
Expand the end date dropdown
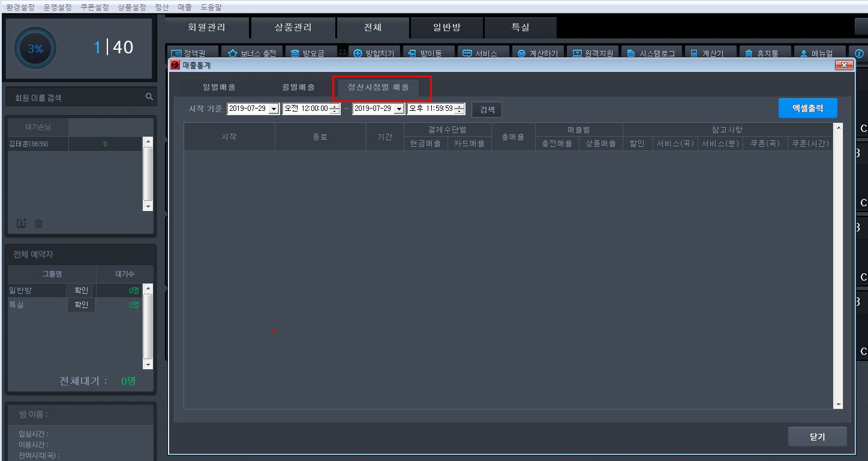coord(399,109)
